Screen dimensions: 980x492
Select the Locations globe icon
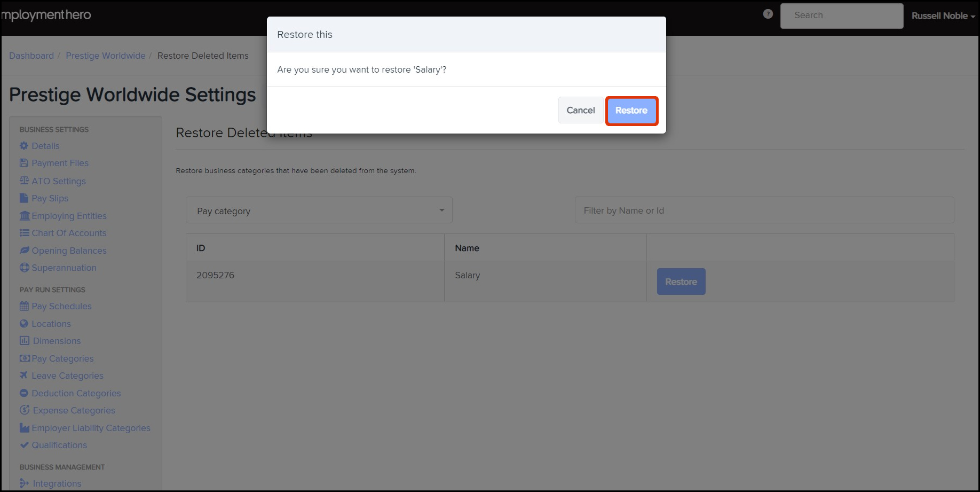pos(24,323)
